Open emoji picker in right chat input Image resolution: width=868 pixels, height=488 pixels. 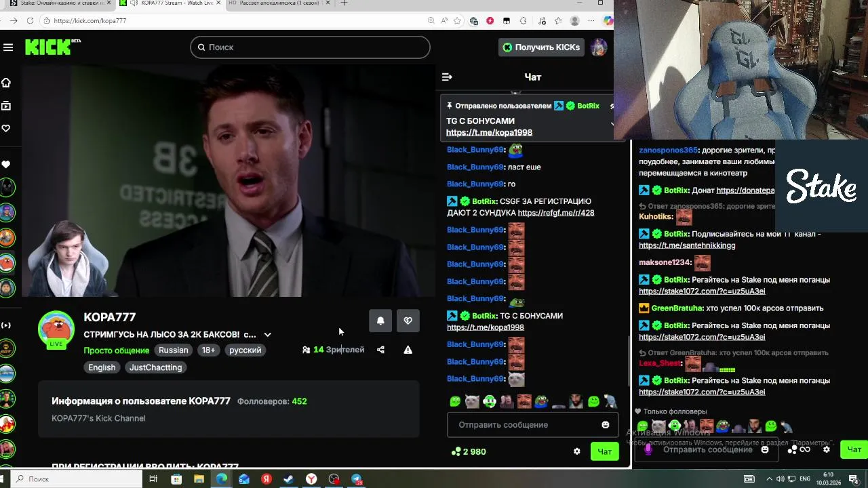765,449
